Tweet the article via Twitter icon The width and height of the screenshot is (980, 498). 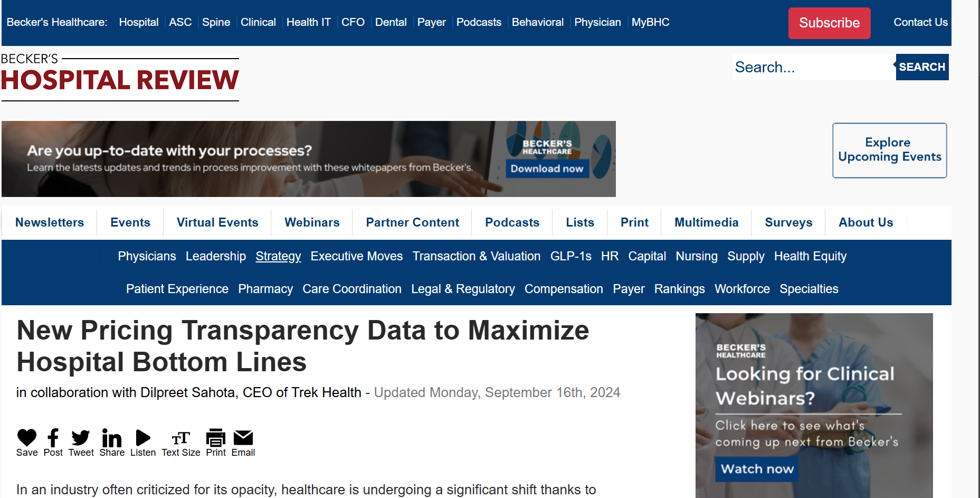coord(81,437)
